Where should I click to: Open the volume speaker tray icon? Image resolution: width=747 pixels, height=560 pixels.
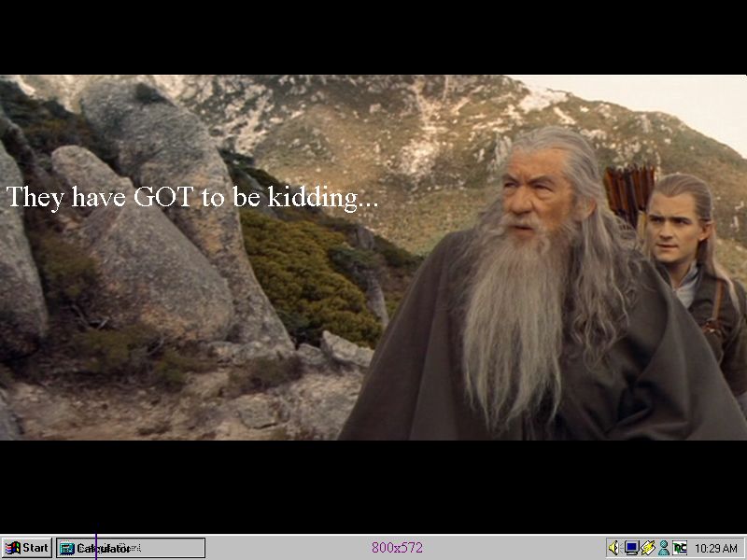coord(614,548)
